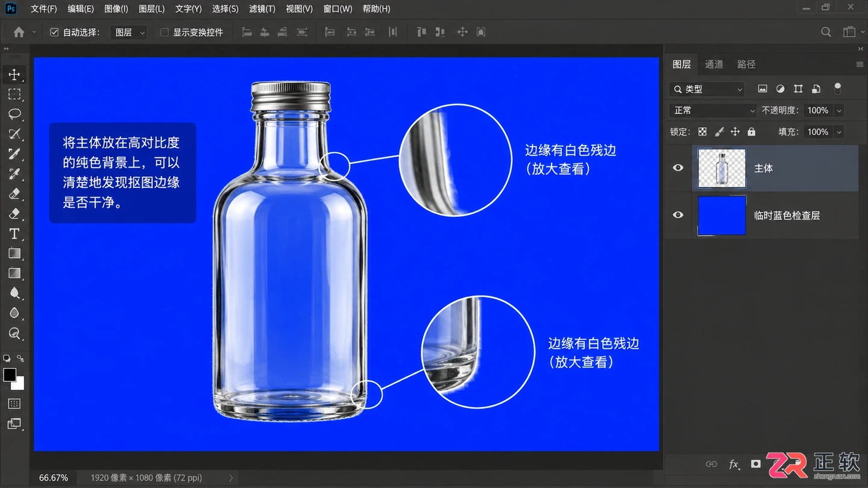The height and width of the screenshot is (488, 868).
Task: Filter layers by smart object icon
Action: 816,89
